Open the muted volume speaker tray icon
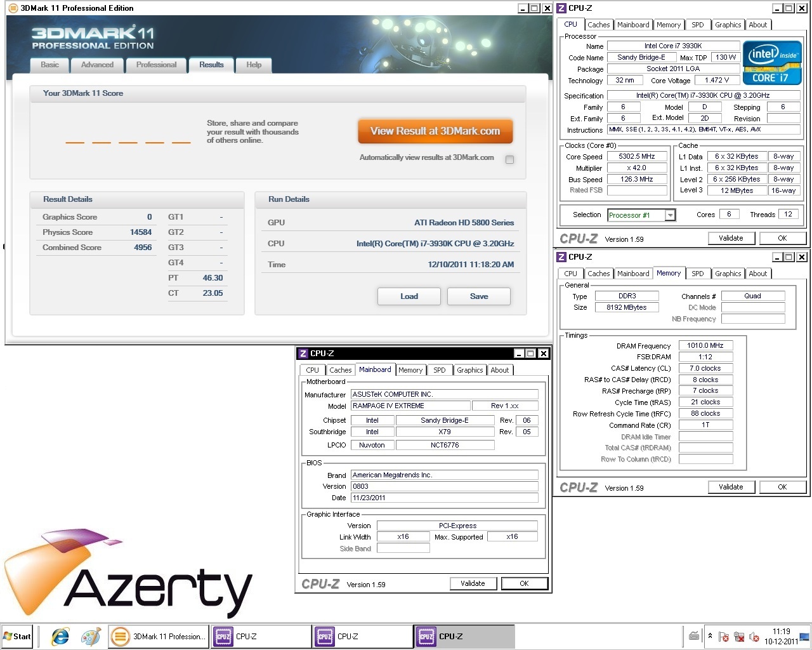Viewport: 812px width, 650px height. click(754, 637)
